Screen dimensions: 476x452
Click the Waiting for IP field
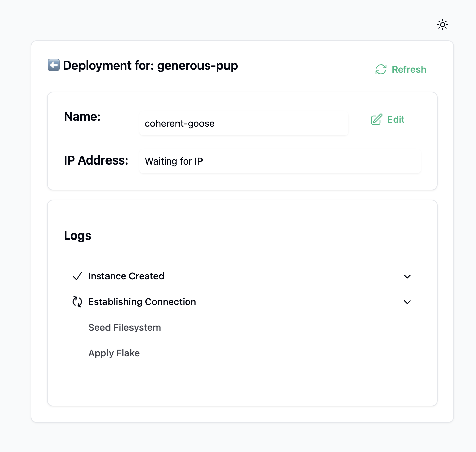point(280,161)
